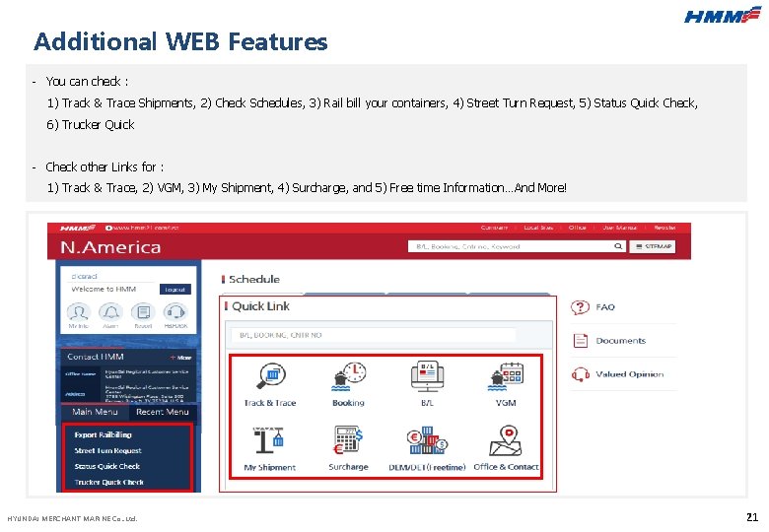Switch to the Main Menu tab

(96, 412)
